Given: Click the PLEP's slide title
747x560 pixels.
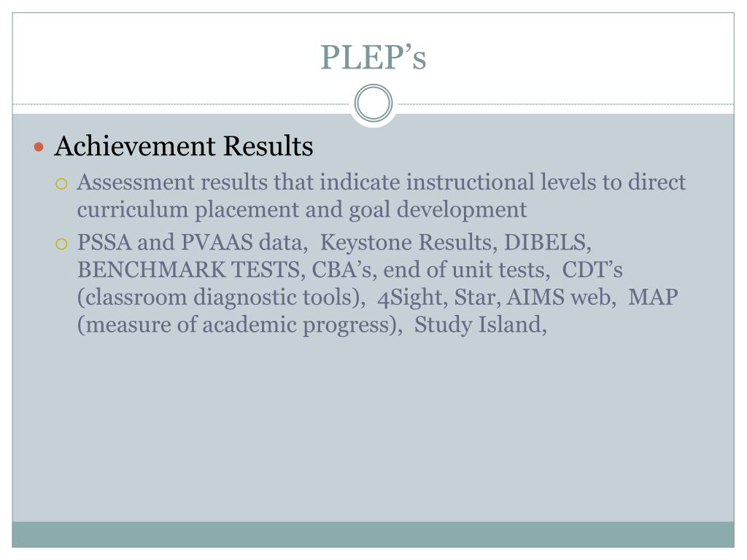Looking at the screenshot, I should [x=373, y=57].
